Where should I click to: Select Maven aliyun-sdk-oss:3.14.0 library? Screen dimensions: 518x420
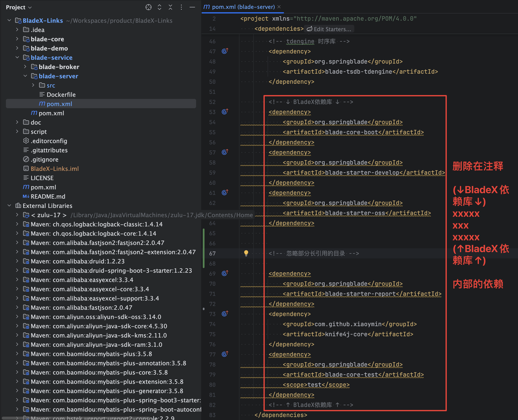(96, 317)
